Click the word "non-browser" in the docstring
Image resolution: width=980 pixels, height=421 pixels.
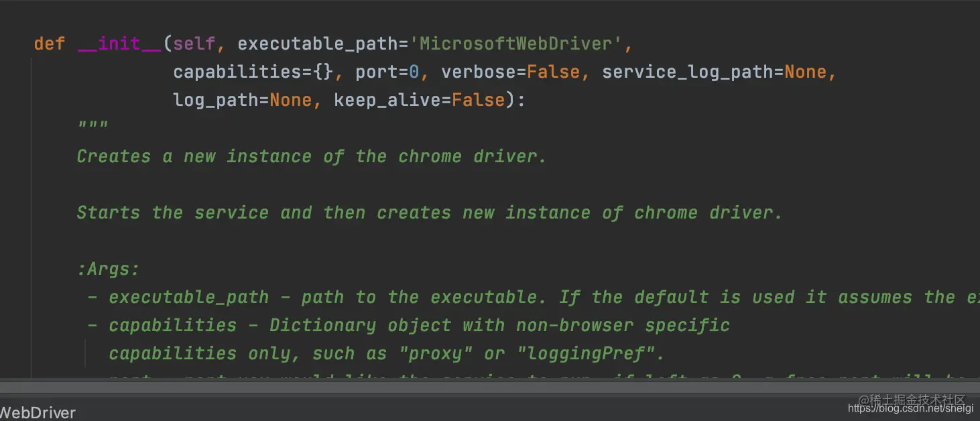pyautogui.click(x=574, y=326)
